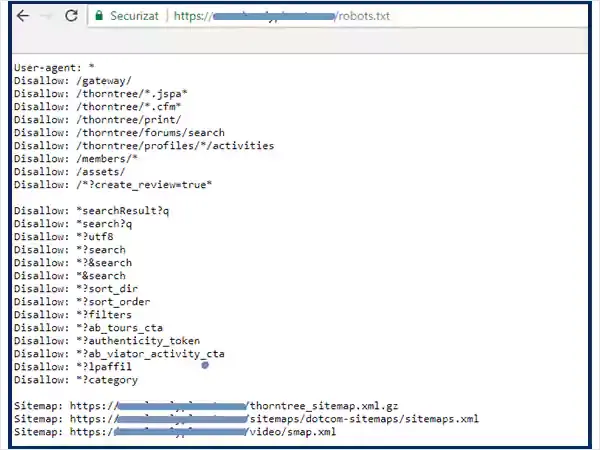Click the 'Disallow: /thorntree/*.cfm*' line

[98, 107]
